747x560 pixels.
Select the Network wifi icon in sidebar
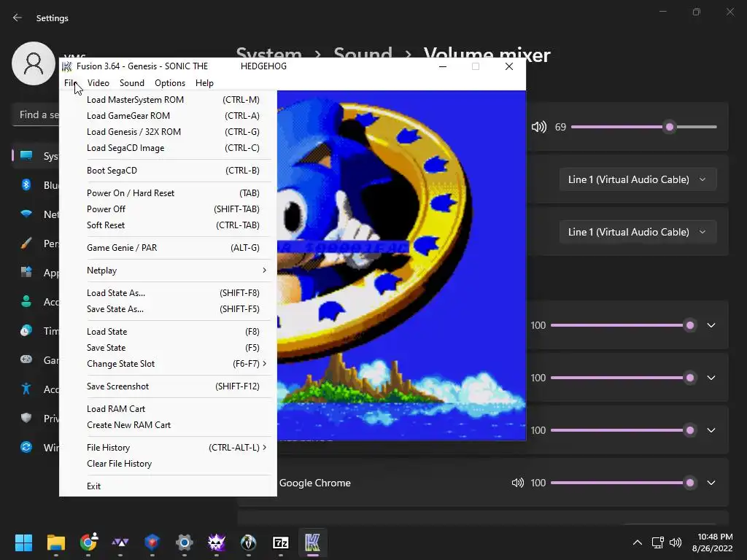[x=26, y=214]
